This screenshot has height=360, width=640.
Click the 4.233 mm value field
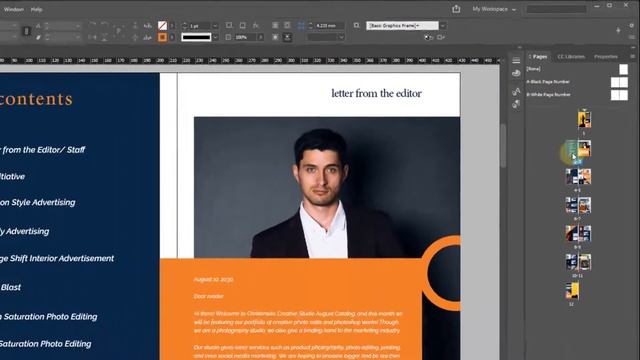[x=329, y=26]
